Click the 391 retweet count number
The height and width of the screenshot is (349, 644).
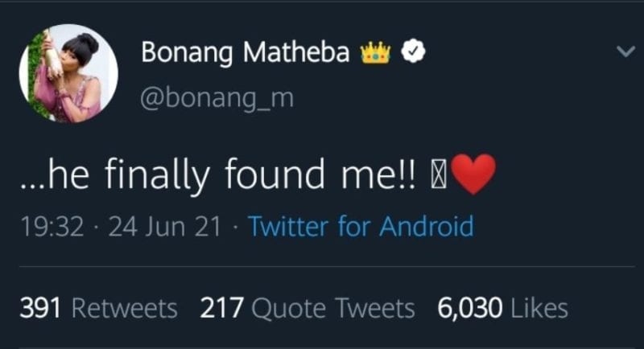click(41, 307)
